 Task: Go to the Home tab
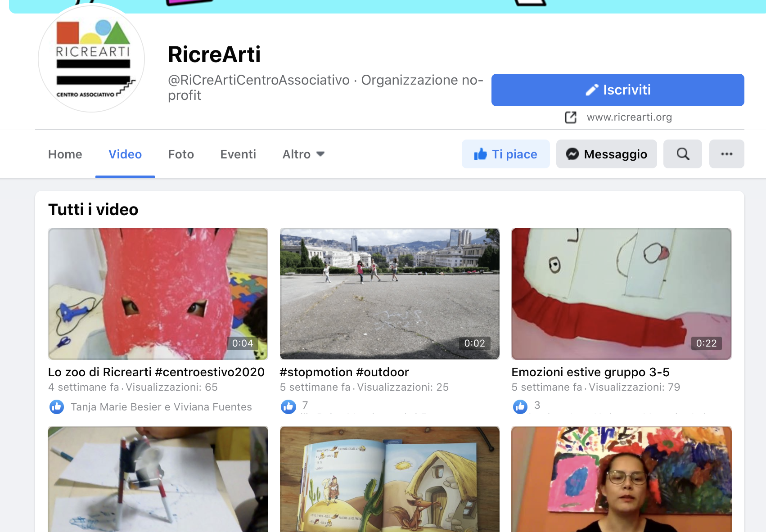pyautogui.click(x=65, y=154)
